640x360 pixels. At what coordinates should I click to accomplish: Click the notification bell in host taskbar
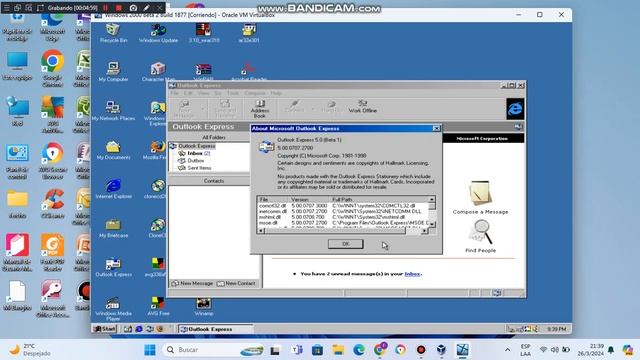(x=611, y=350)
